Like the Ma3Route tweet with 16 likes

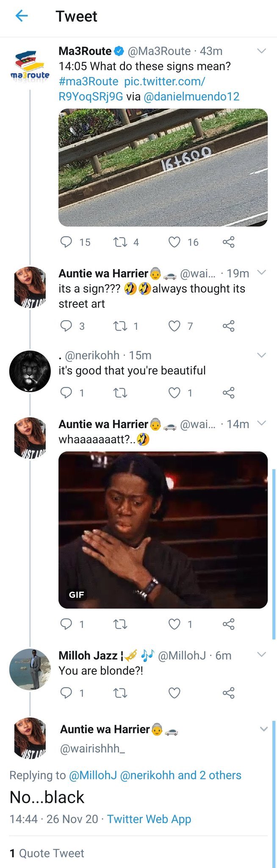point(175,242)
